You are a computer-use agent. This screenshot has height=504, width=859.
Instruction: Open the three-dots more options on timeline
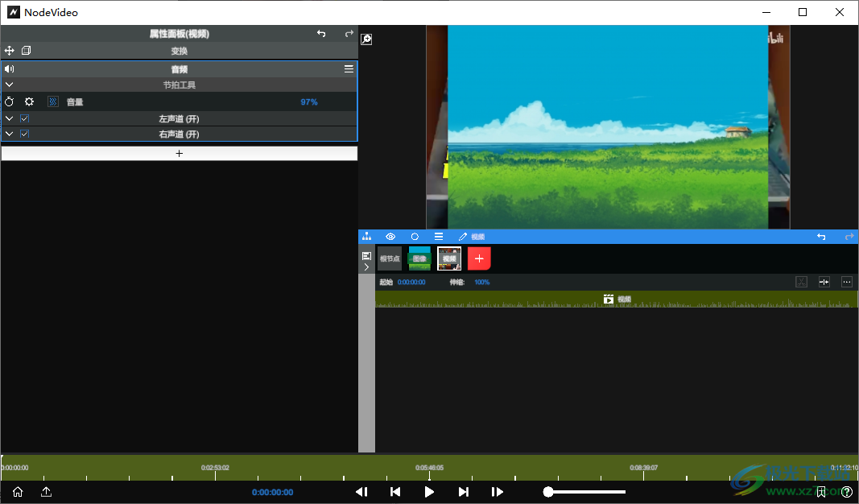847,282
